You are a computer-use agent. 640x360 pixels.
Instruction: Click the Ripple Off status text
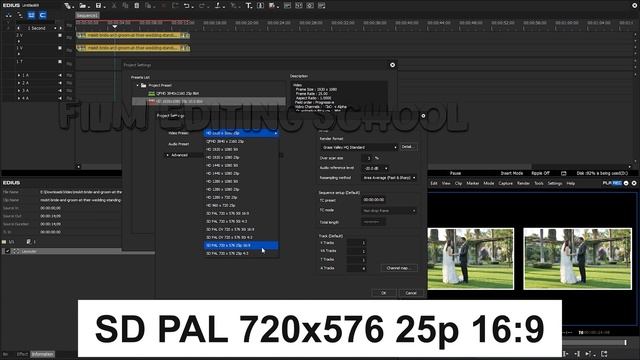540,173
